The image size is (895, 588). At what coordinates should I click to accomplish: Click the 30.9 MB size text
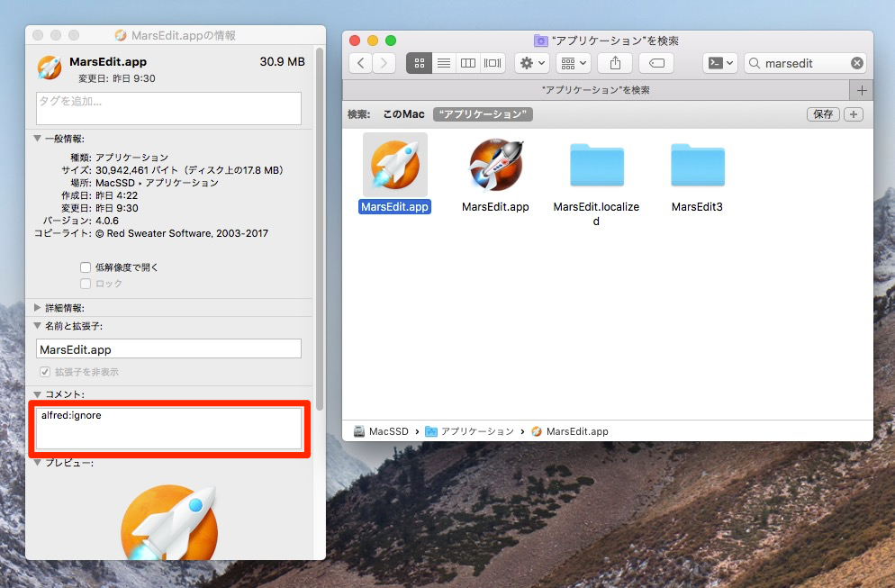(x=283, y=61)
